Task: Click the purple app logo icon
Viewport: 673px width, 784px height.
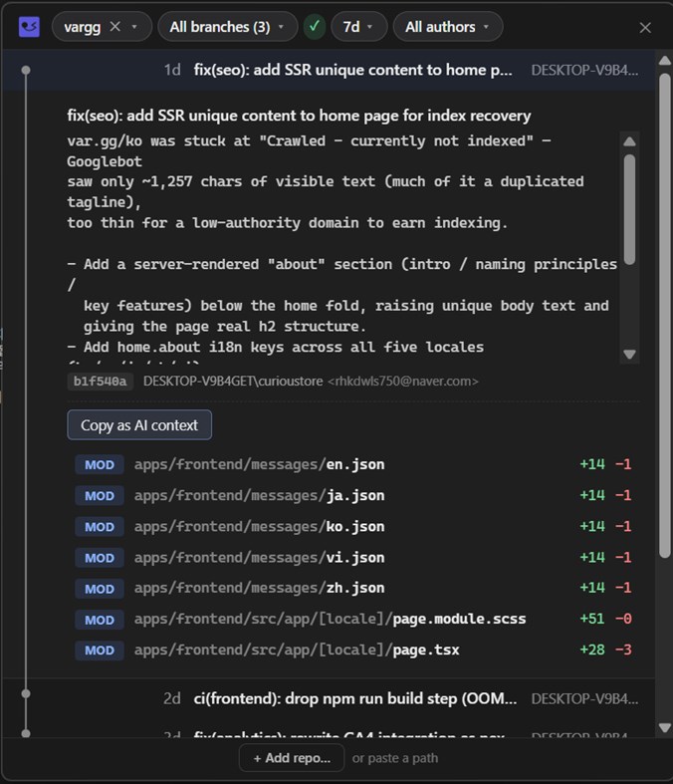Action: [29, 27]
